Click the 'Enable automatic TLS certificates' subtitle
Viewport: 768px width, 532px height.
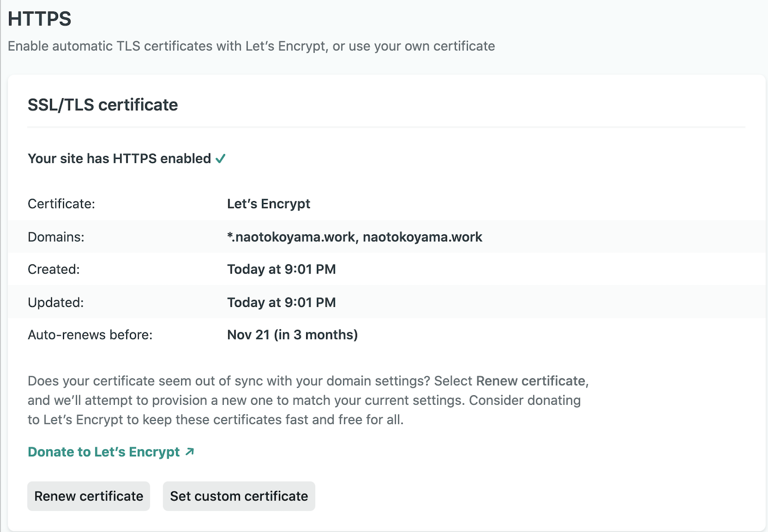click(x=251, y=46)
